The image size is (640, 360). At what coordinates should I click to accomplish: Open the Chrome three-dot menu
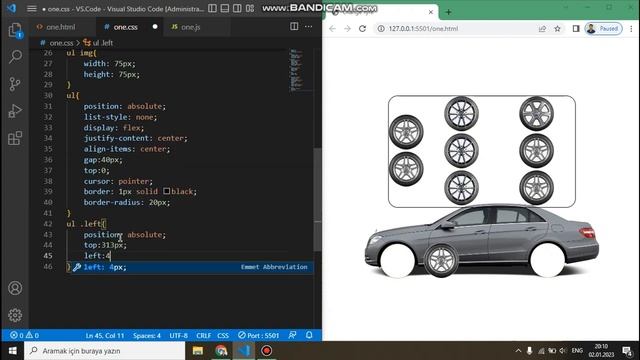631,29
